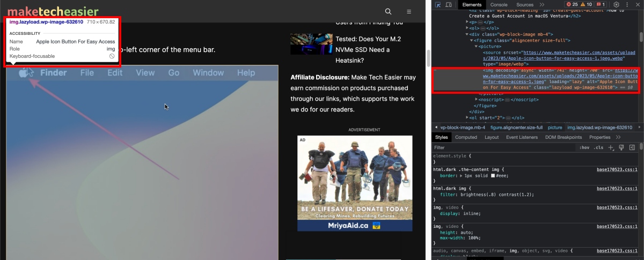Switch to the Sources panel tab
The width and height of the screenshot is (644, 260).
tap(524, 5)
